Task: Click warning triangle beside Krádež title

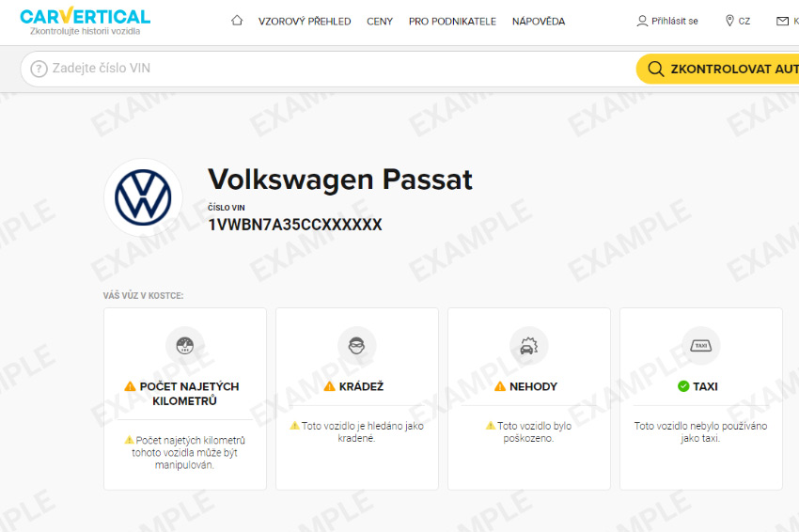Action: 330,386
